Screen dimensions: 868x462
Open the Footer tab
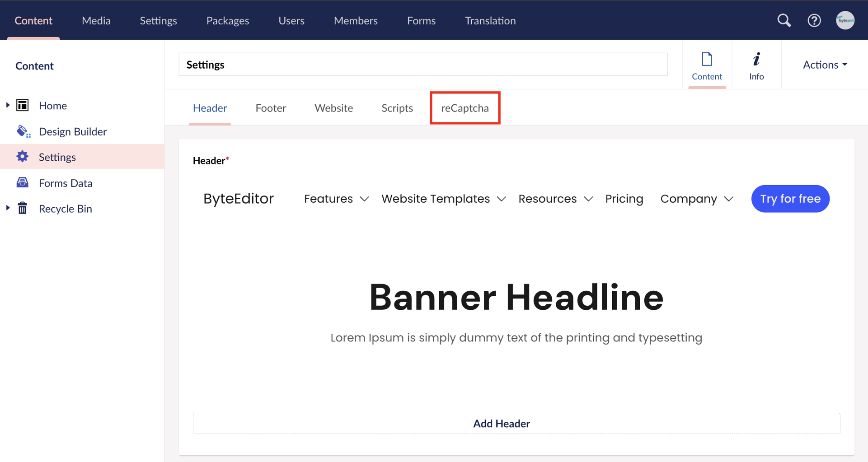click(x=271, y=108)
